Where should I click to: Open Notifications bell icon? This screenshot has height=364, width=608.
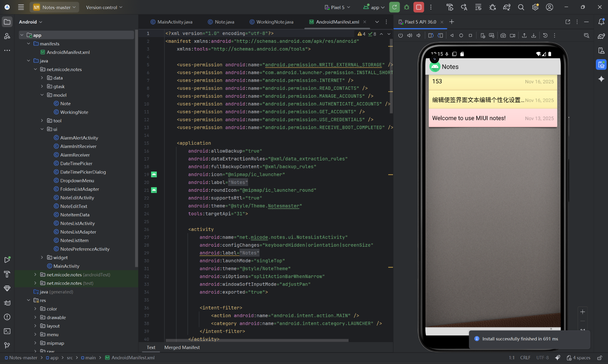point(601,22)
